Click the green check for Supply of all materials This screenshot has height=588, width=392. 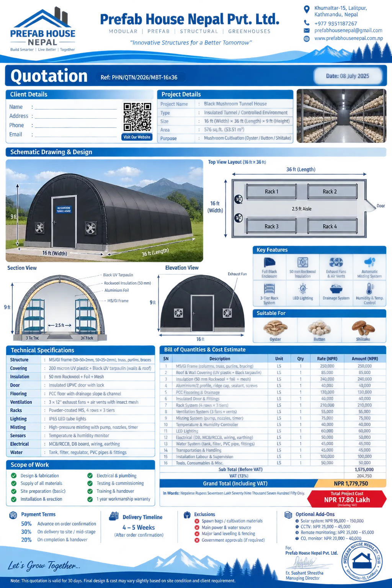click(14, 483)
